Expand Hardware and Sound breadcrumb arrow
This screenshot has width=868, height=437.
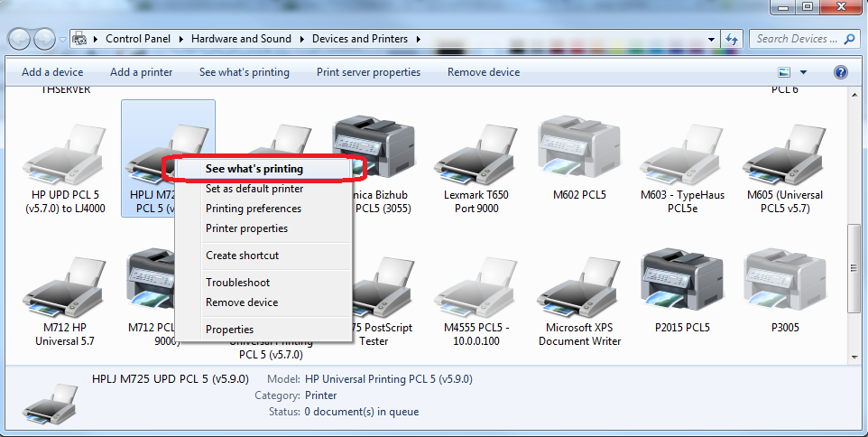(302, 39)
